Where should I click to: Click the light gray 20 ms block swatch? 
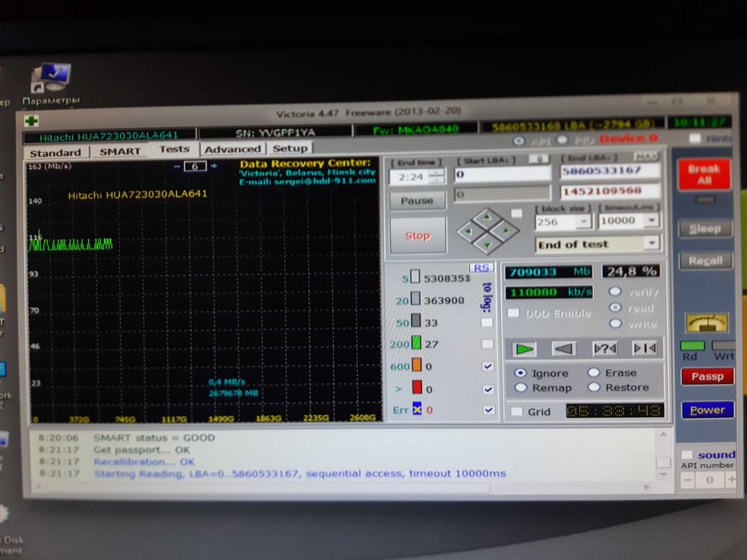point(416,298)
